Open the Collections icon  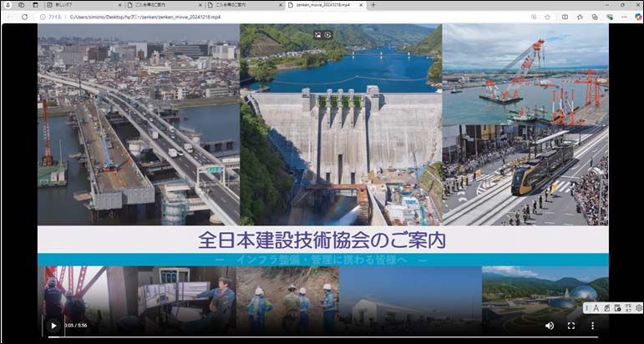coord(595,17)
